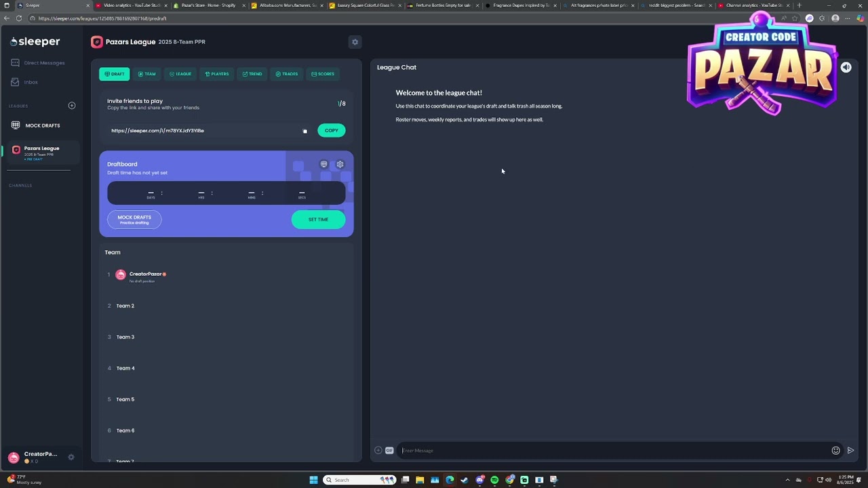This screenshot has width=868, height=488.
Task: Open the draftboard grid view icon
Action: pos(323,164)
